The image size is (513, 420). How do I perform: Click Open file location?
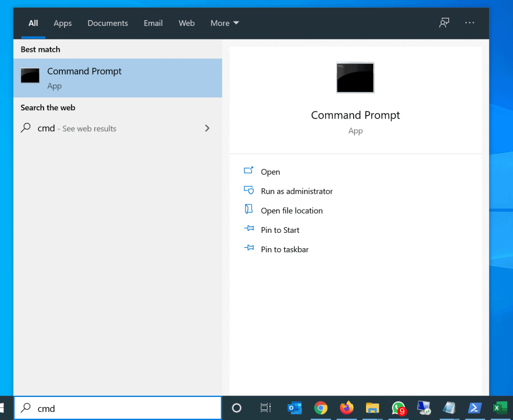pyautogui.click(x=292, y=211)
